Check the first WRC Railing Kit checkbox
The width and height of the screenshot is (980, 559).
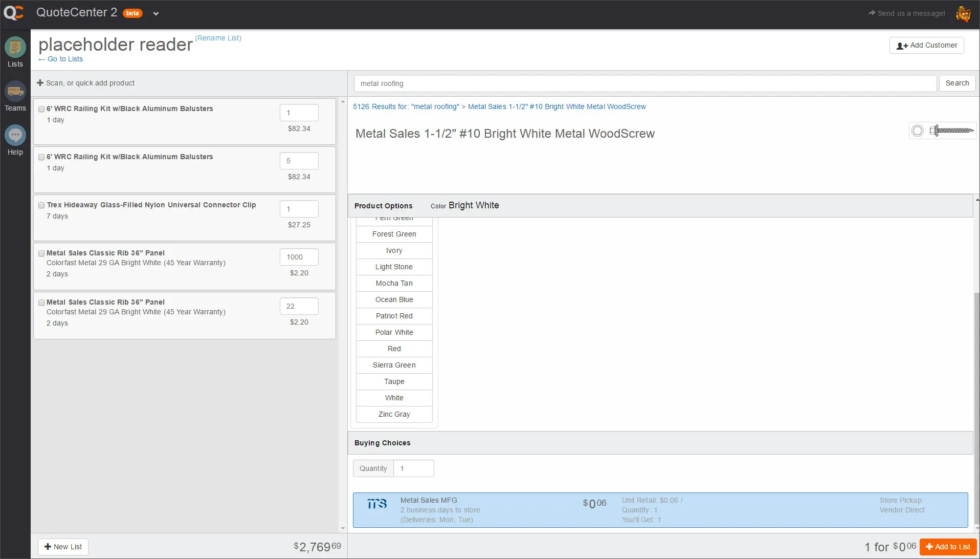tap(41, 109)
